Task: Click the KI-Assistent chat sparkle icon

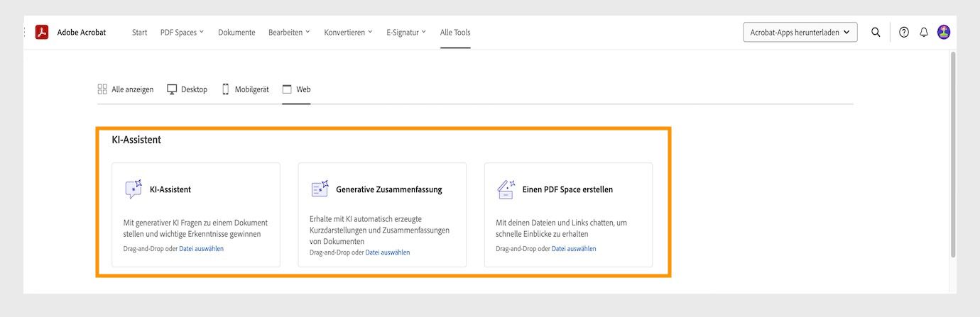Action: point(134,189)
